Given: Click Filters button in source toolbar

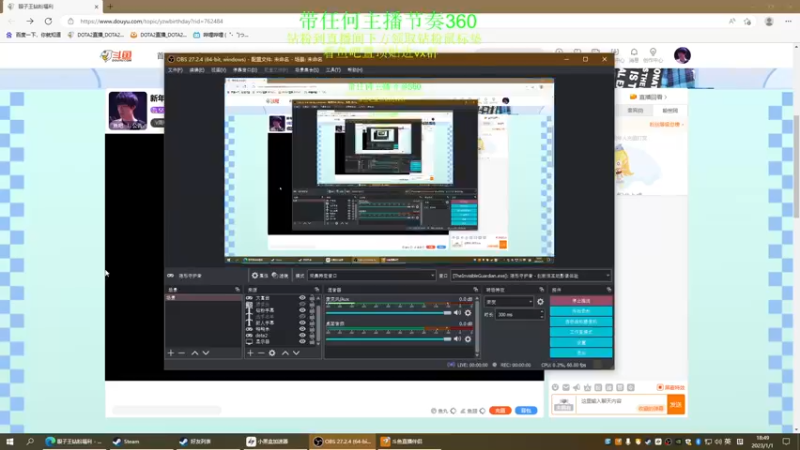Looking at the screenshot, I should [280, 276].
